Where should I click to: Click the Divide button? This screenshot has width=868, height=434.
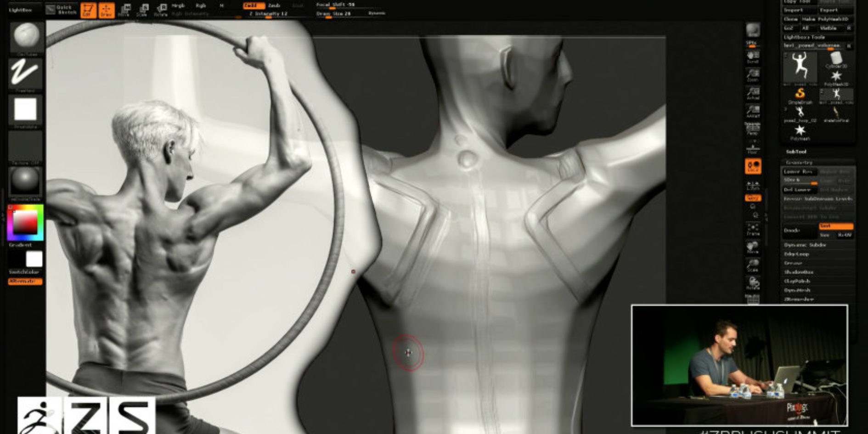point(800,231)
